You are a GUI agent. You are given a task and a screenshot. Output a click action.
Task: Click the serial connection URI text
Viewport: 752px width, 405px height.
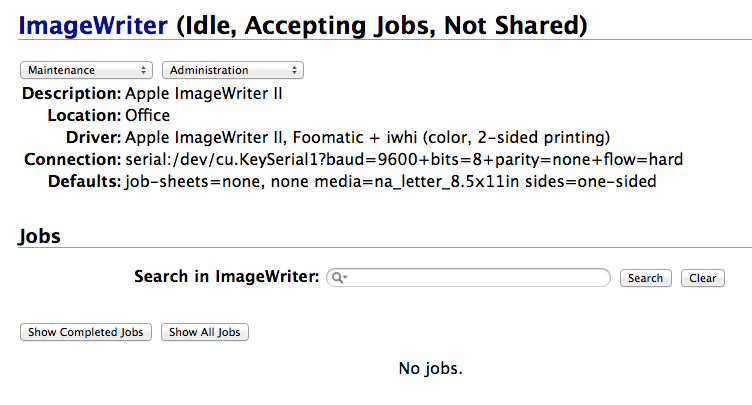pos(403,160)
